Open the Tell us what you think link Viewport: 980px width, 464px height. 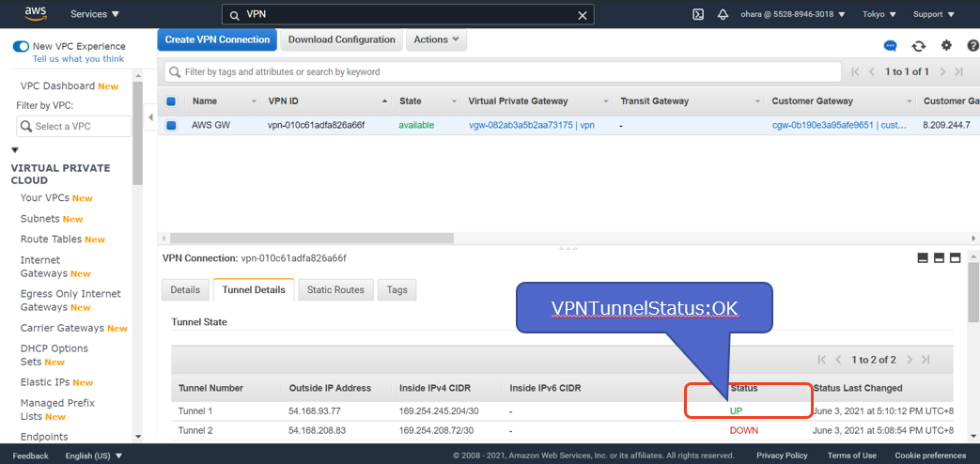tap(78, 58)
